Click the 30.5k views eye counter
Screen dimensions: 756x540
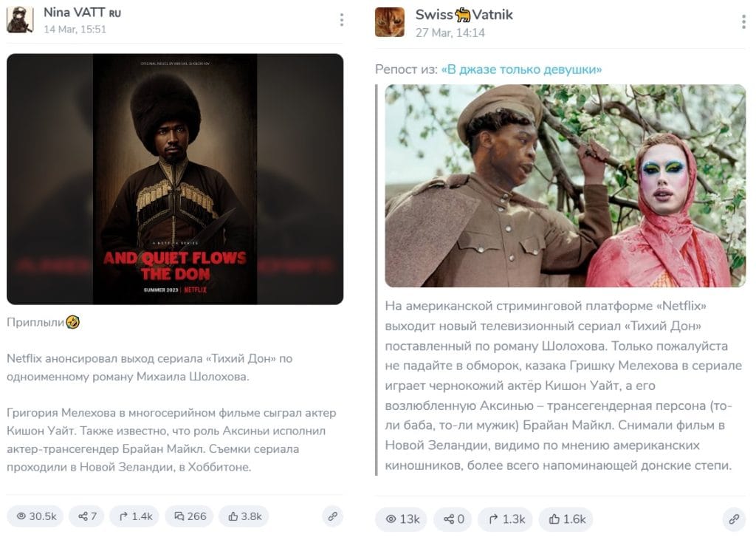[x=35, y=516]
